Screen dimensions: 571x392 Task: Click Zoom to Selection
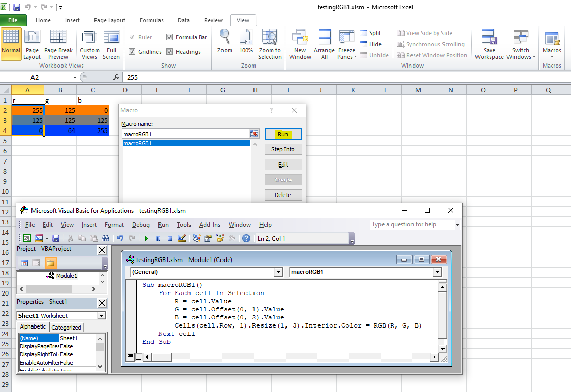coord(270,44)
